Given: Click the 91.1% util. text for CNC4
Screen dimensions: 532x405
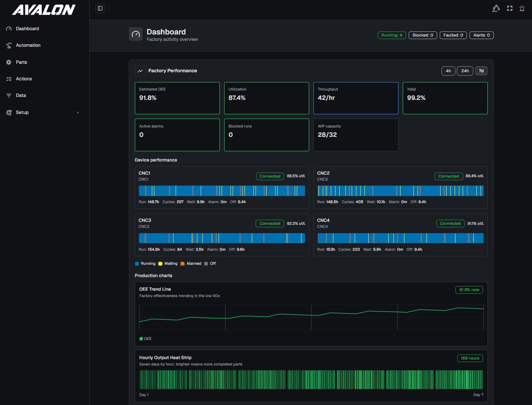Looking at the screenshot, I should click(x=475, y=224).
